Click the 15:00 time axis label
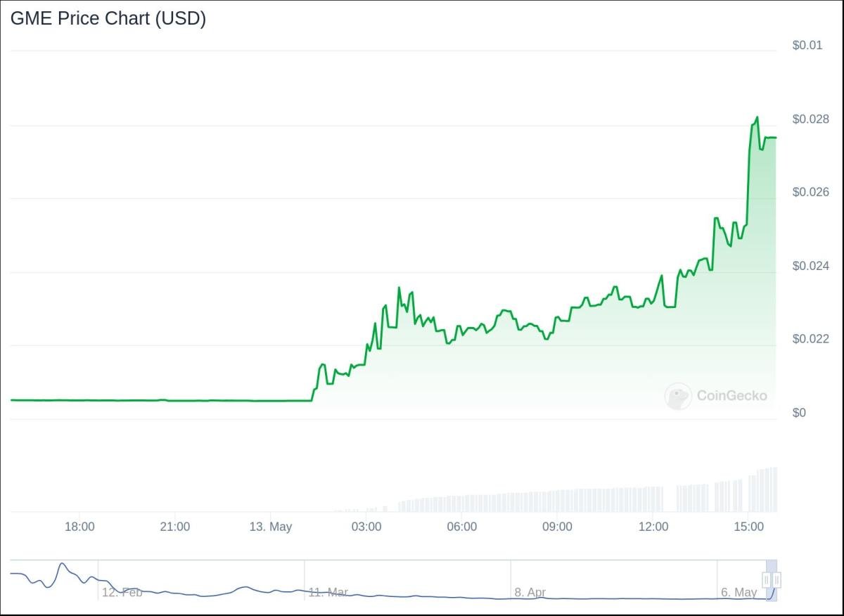Viewport: 844px width, 616px height. pyautogui.click(x=748, y=527)
